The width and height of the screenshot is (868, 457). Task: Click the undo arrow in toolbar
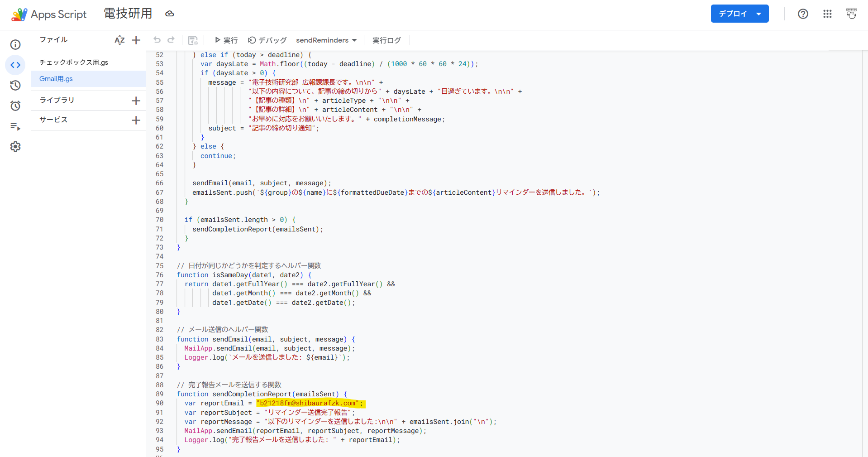pos(157,40)
